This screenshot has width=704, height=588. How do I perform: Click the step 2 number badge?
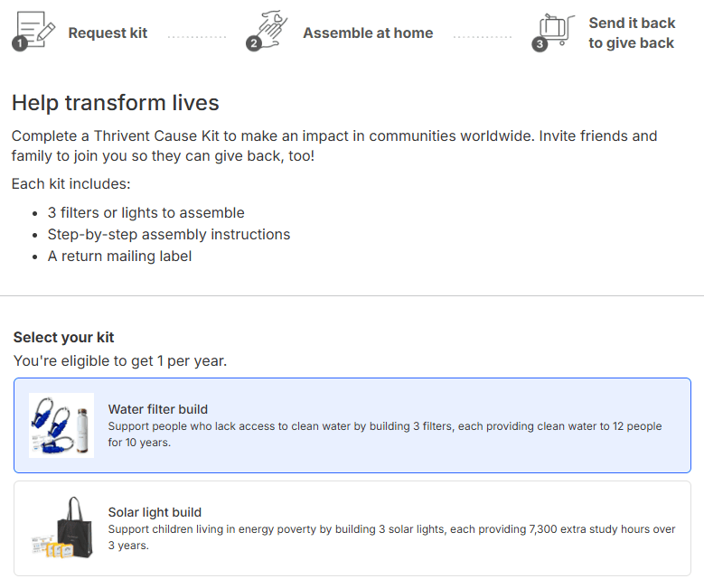(x=253, y=43)
